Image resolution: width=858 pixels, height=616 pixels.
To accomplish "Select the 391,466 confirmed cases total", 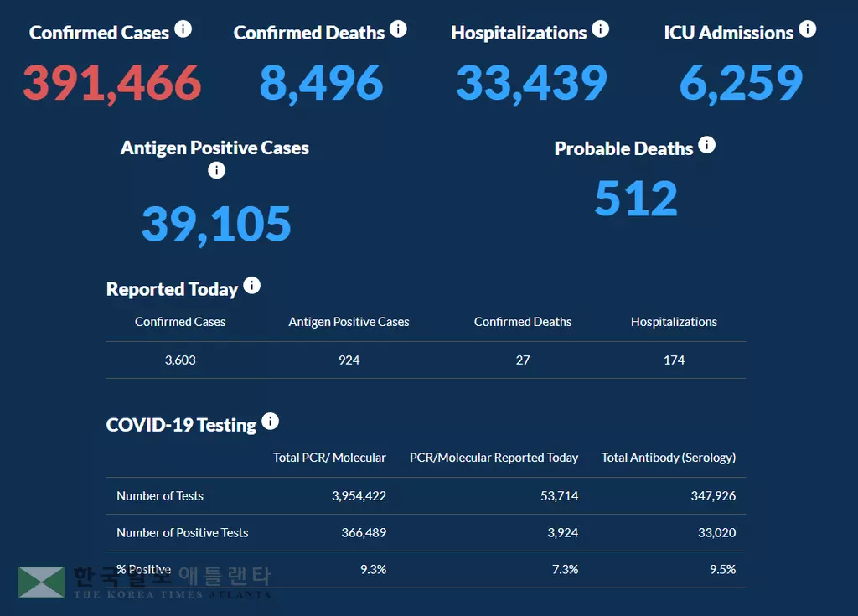I will click(111, 82).
